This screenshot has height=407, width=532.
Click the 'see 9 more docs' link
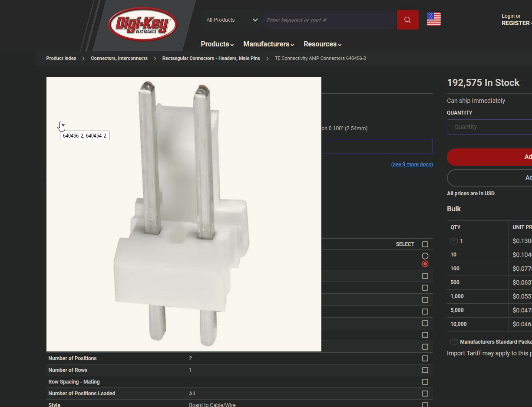point(412,164)
